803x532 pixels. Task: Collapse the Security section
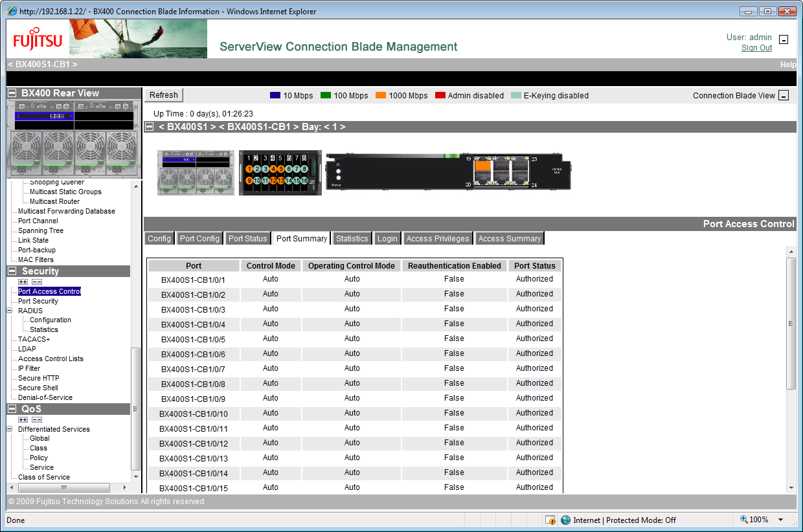(x=12, y=271)
